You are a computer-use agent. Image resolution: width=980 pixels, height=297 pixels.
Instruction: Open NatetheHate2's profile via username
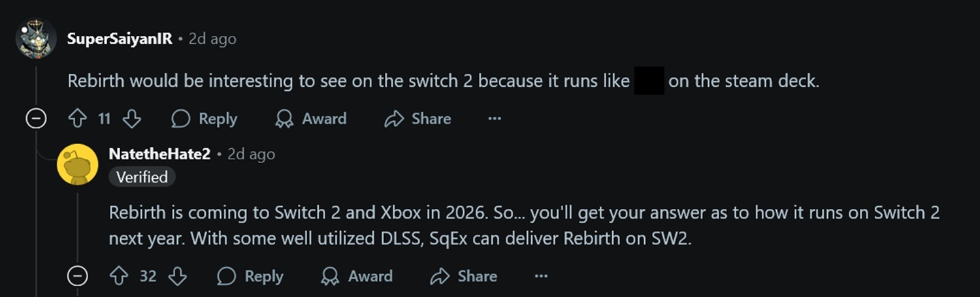tap(159, 154)
